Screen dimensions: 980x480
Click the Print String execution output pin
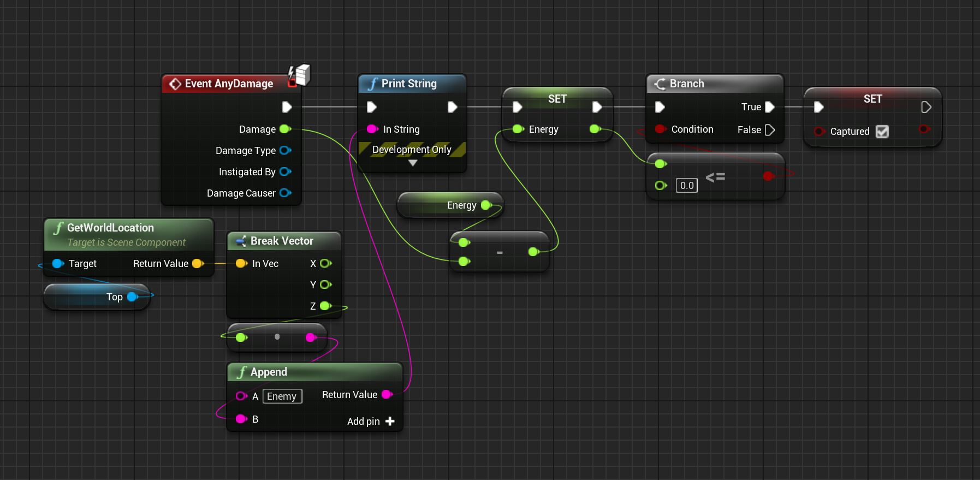(452, 107)
